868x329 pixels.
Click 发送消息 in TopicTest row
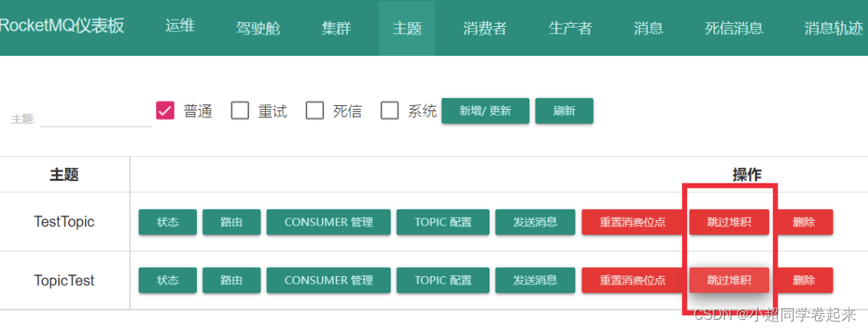click(536, 280)
